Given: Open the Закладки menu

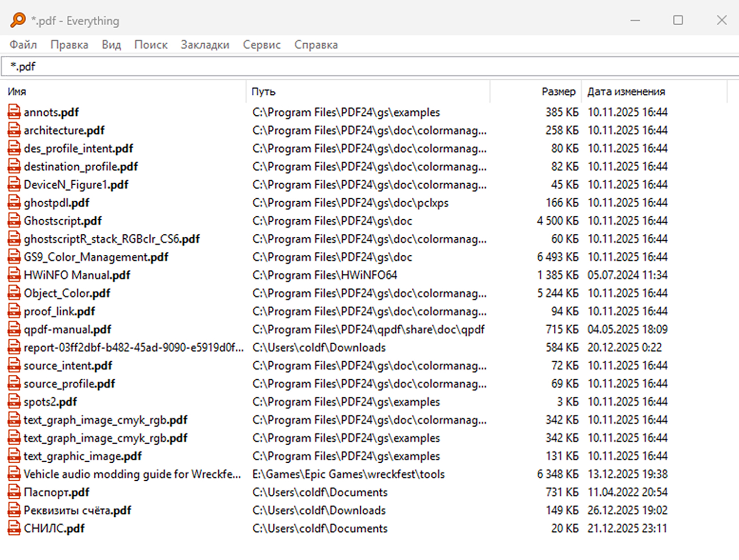Looking at the screenshot, I should 205,45.
